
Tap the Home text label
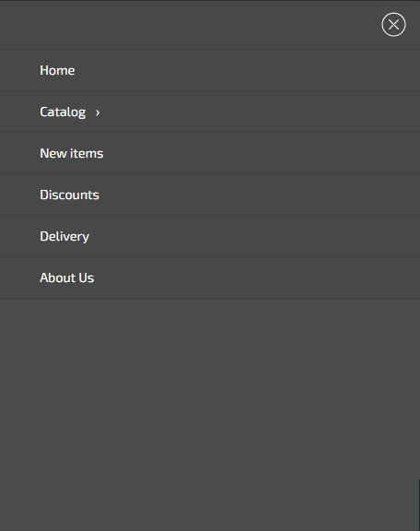(x=57, y=70)
